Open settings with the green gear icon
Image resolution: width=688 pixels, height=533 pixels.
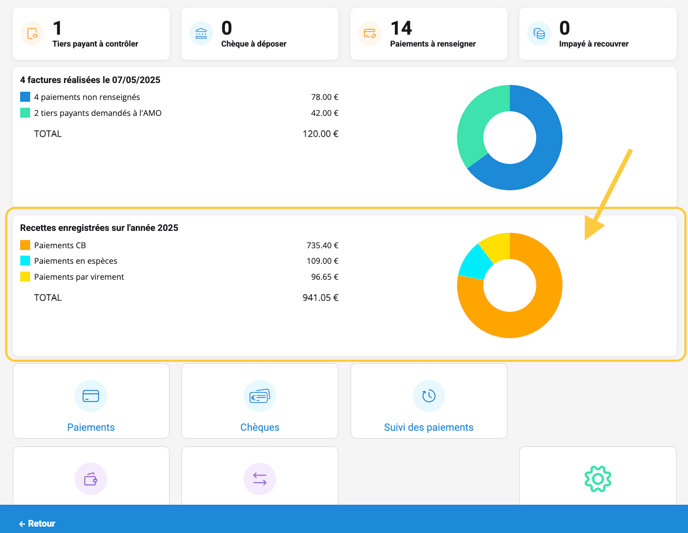(597, 479)
